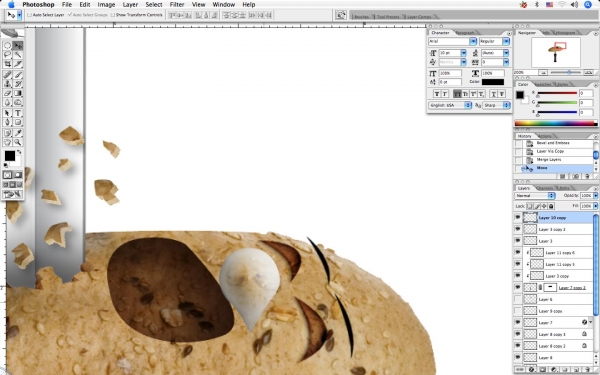Select the Move tool in the toolbox
This screenshot has height=375, width=600.
[18, 46]
